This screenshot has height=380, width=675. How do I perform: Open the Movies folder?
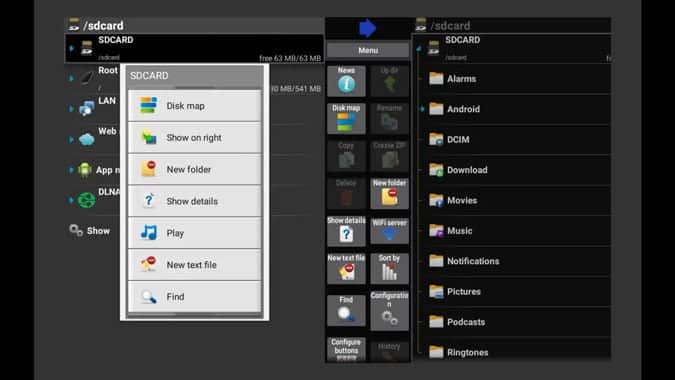[514, 200]
